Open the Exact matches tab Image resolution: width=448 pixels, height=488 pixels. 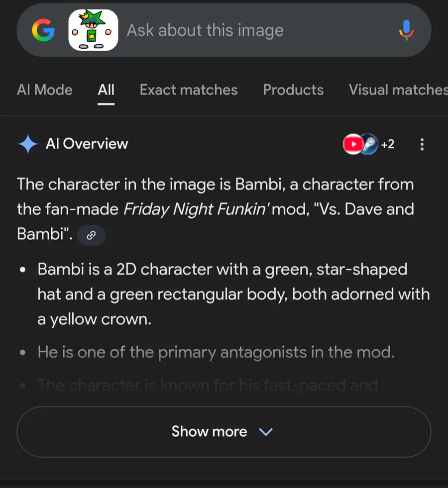[189, 90]
